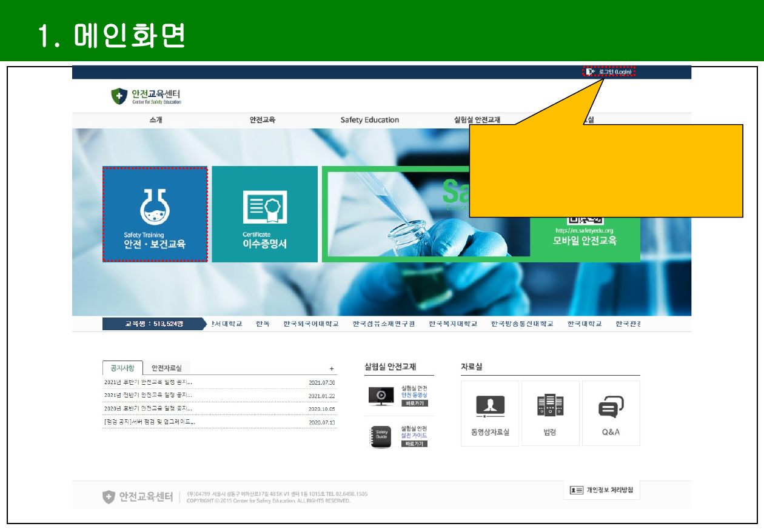Image resolution: width=764 pixels, height=532 pixels.
Task: Click the 모바일 안전교육 QR banner
Action: [x=585, y=238]
